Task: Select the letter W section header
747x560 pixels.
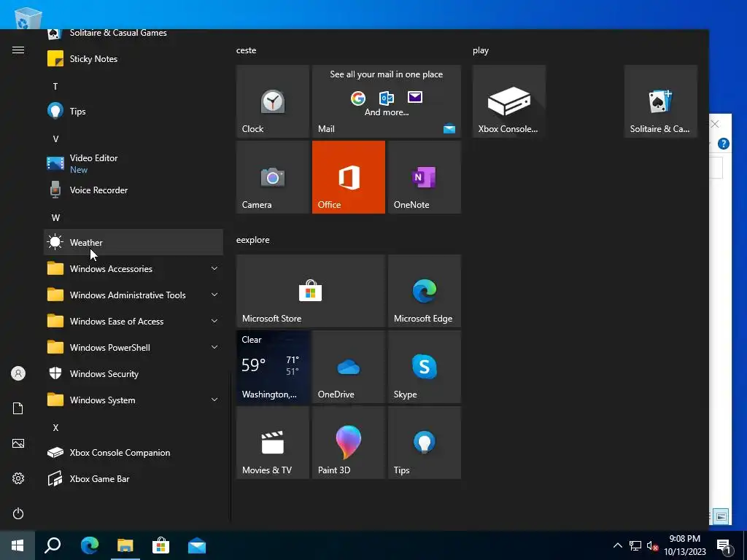Action: pos(55,217)
